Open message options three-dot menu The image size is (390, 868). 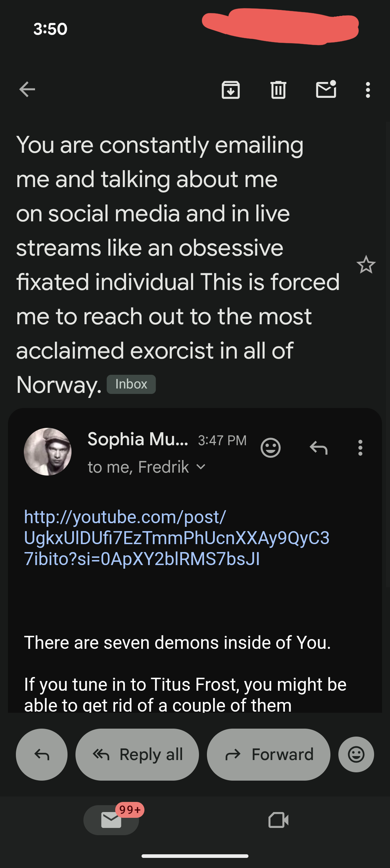pyautogui.click(x=360, y=448)
